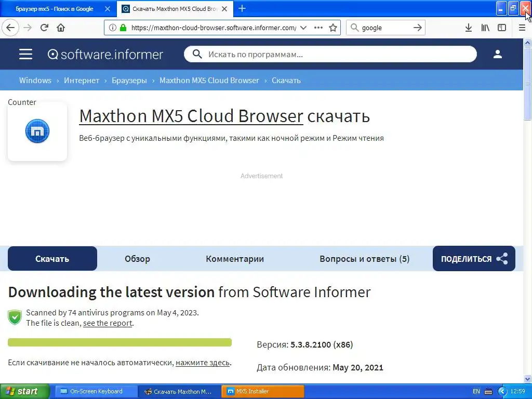Viewport: 532px width, 399px height.
Task: Click the Скачать breadcrumb item
Action: 286,81
